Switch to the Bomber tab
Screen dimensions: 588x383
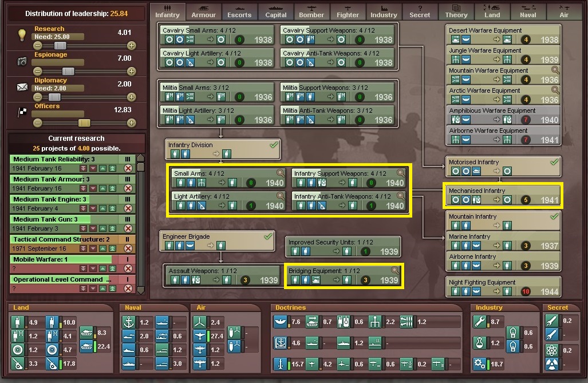(x=311, y=12)
